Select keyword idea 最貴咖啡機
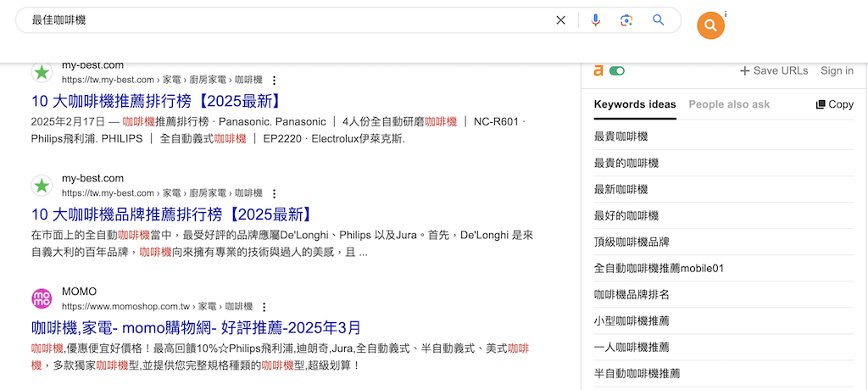 pyautogui.click(x=724, y=136)
